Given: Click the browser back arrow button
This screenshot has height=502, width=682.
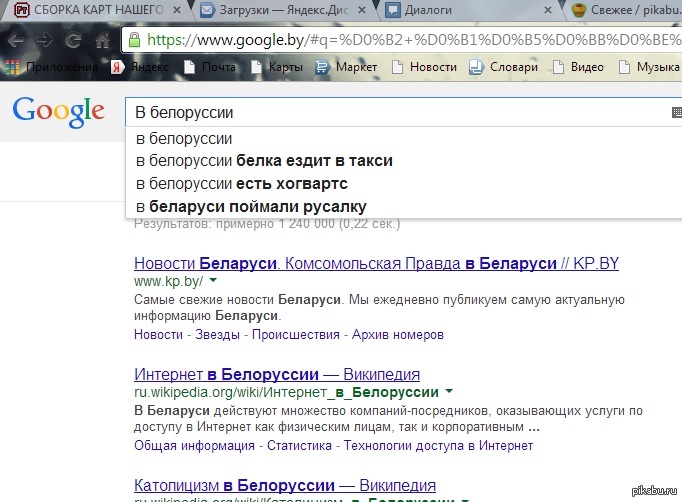Looking at the screenshot, I should [x=17, y=41].
